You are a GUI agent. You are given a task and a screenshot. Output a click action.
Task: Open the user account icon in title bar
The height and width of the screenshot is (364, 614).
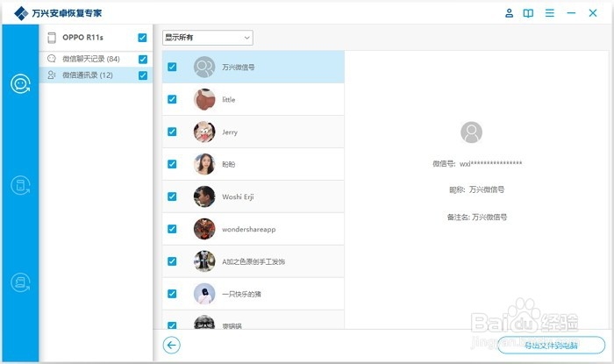coord(509,13)
